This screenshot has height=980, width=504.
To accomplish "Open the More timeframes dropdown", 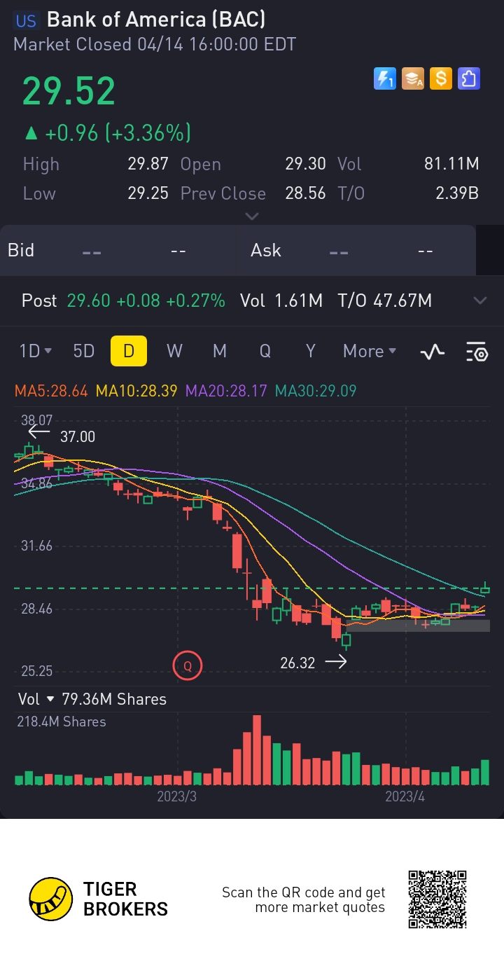I will coord(370,351).
